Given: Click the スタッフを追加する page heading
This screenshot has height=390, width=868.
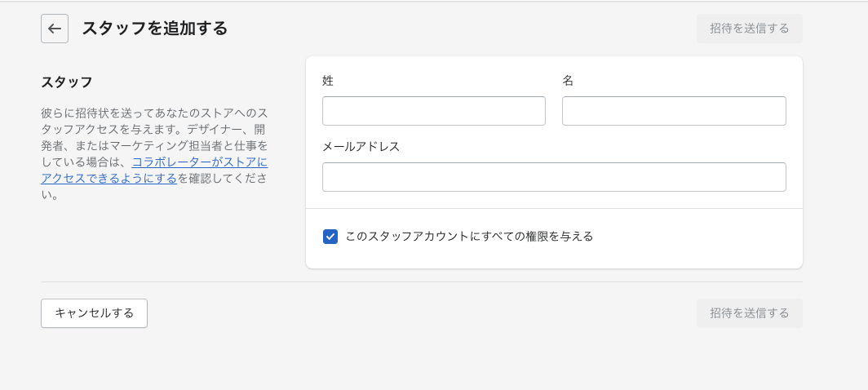Looking at the screenshot, I should (x=155, y=29).
